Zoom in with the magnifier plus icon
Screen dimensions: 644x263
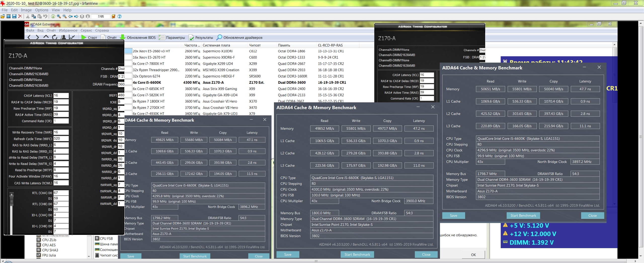pyautogui.click(x=59, y=16)
